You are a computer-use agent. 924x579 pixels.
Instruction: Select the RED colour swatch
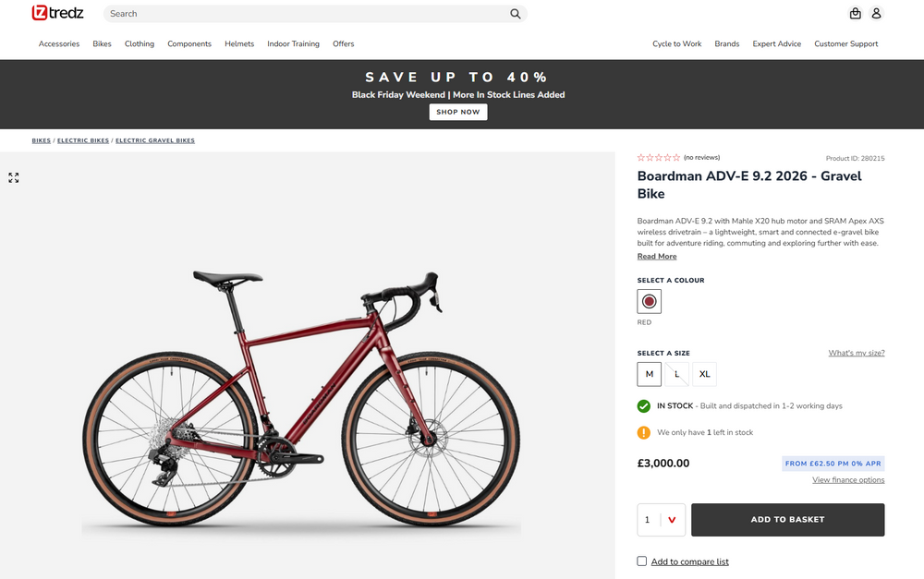point(649,301)
